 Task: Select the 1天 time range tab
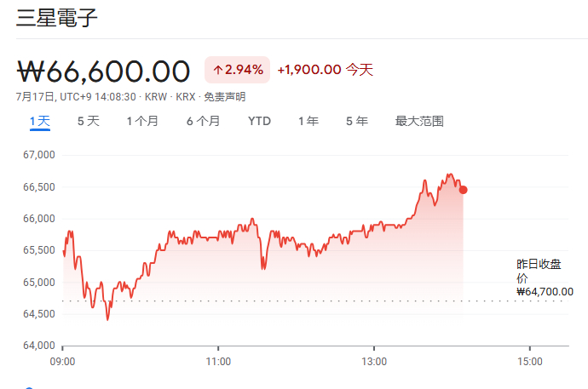pos(40,121)
